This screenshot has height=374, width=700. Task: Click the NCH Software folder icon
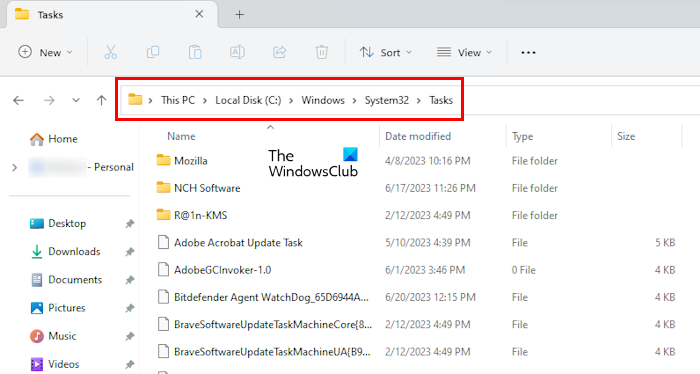[163, 187]
